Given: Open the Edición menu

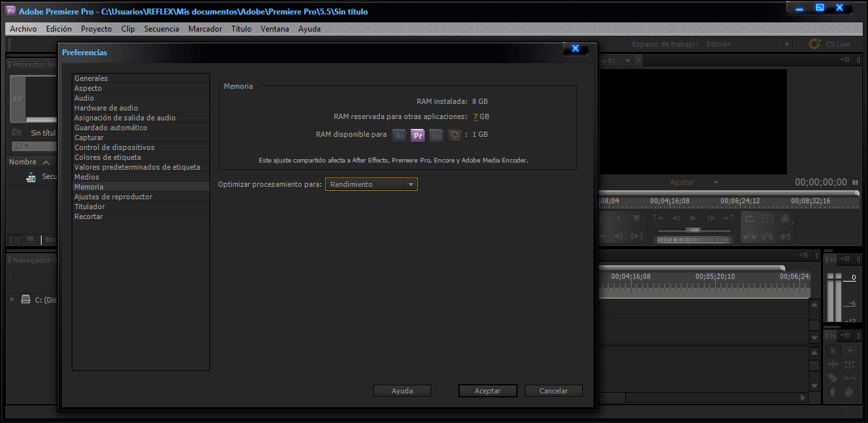Looking at the screenshot, I should [x=59, y=29].
